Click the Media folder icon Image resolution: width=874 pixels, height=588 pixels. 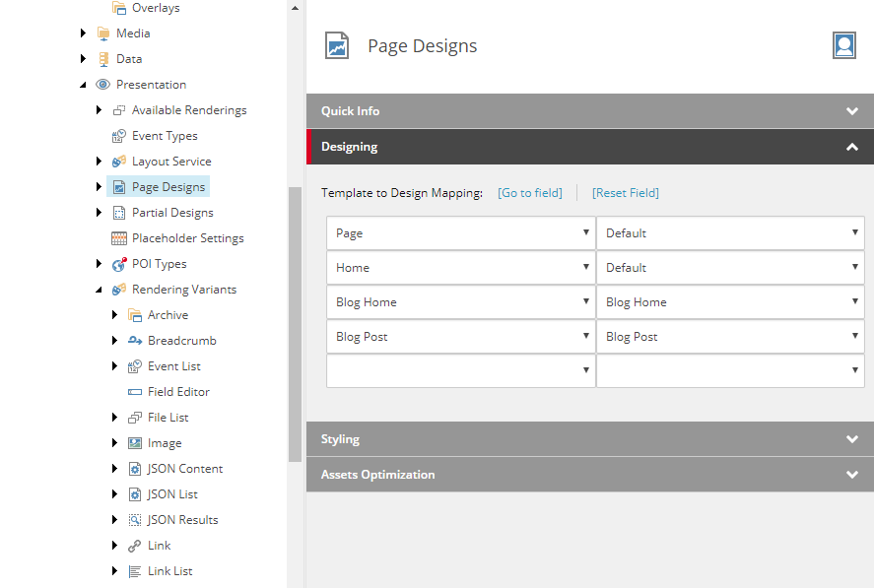click(x=103, y=33)
